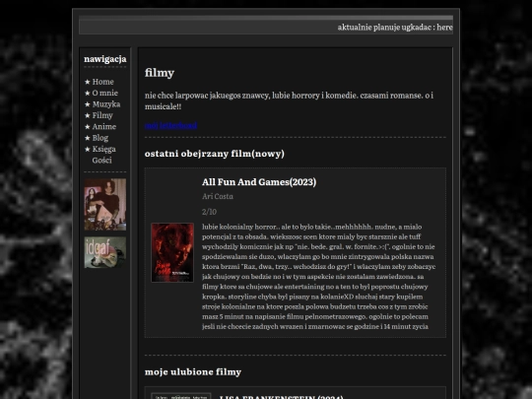Viewport: 532px width, 399px height.
Task: Open the Anime navigation link
Action: pyautogui.click(x=104, y=126)
